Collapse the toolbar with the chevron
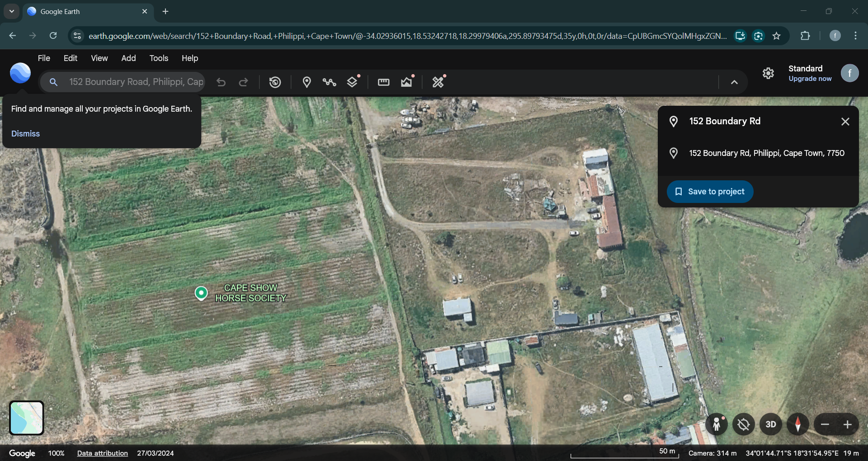This screenshot has width=868, height=461. [x=734, y=82]
